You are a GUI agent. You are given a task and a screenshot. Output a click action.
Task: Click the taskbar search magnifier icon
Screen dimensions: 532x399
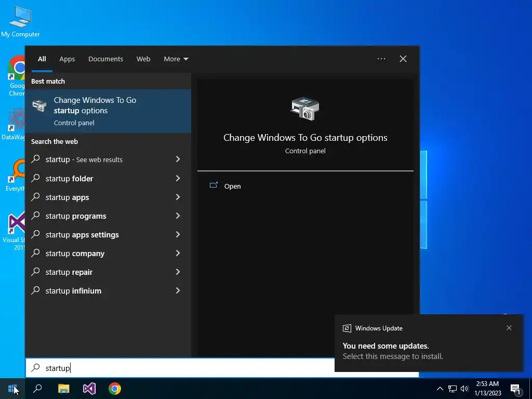point(37,388)
